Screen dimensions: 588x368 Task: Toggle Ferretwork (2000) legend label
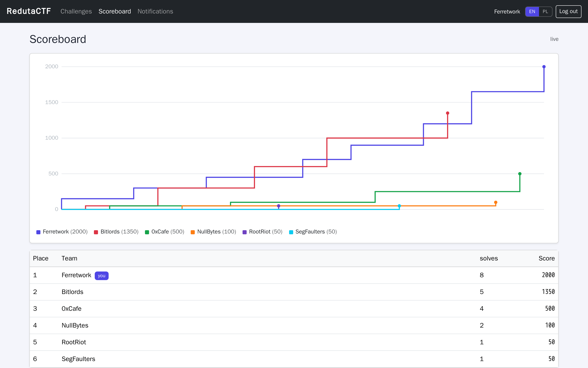pyautogui.click(x=65, y=232)
